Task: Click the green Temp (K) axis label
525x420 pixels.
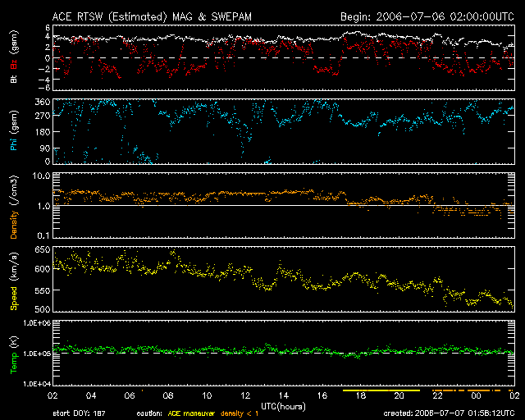Action: (x=14, y=353)
